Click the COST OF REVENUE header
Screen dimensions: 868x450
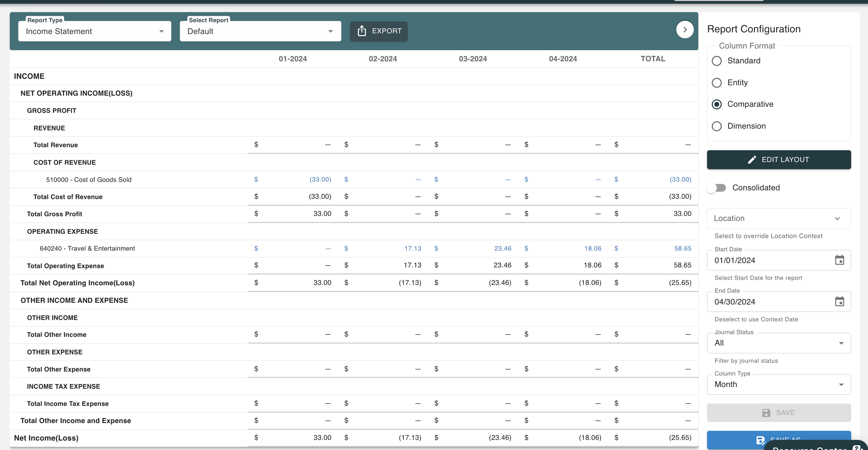coord(65,163)
